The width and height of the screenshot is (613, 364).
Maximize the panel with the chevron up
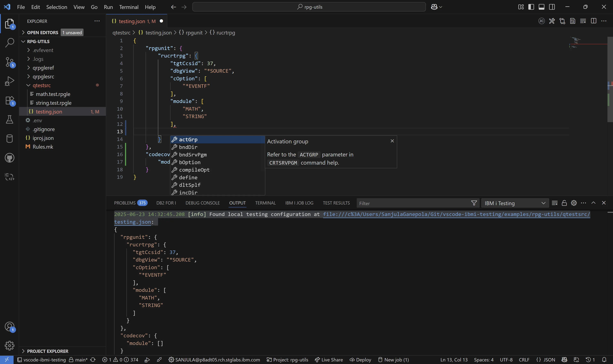tap(593, 203)
